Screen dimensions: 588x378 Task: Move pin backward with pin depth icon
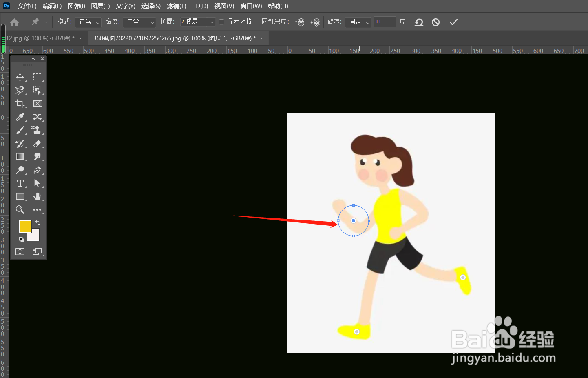pyautogui.click(x=315, y=22)
